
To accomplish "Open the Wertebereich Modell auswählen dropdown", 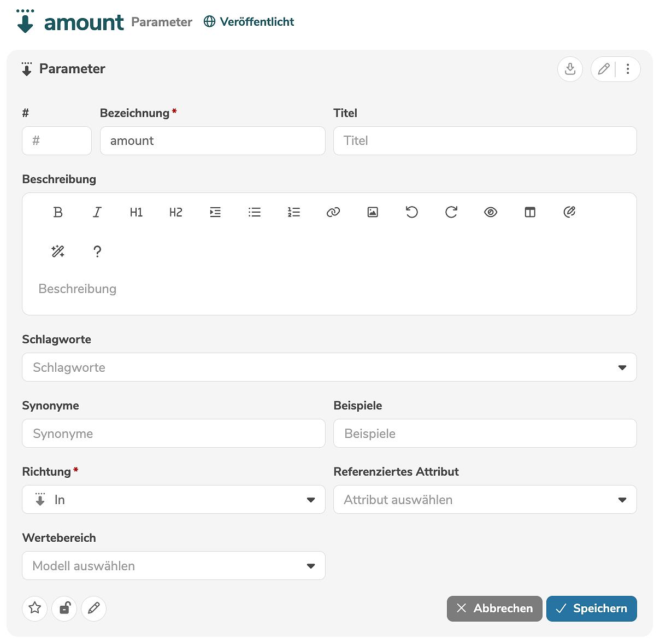I will pos(174,566).
